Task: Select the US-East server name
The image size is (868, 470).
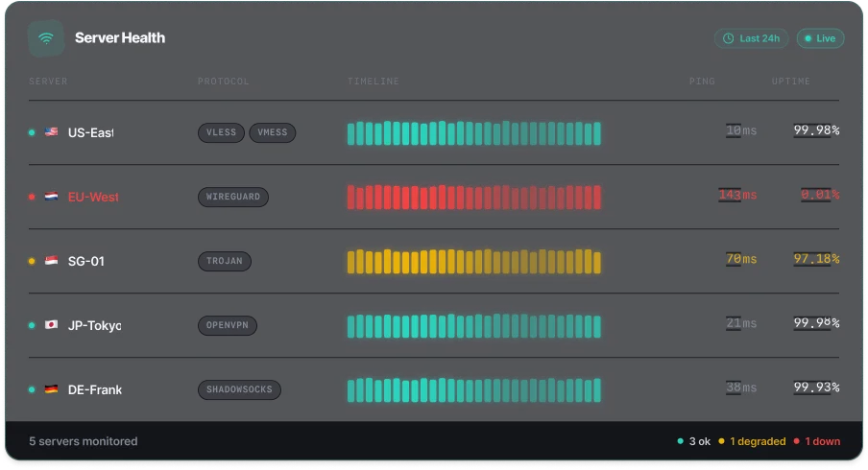Action: 91,132
